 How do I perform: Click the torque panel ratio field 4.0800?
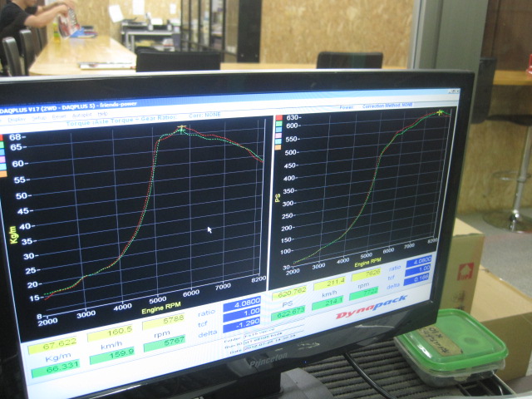click(242, 303)
